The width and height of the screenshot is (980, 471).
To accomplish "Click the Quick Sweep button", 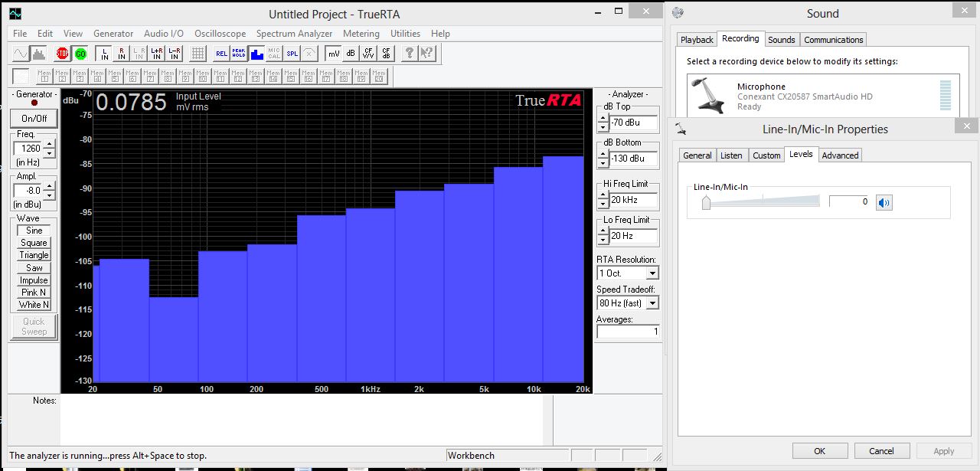I will coord(34,327).
